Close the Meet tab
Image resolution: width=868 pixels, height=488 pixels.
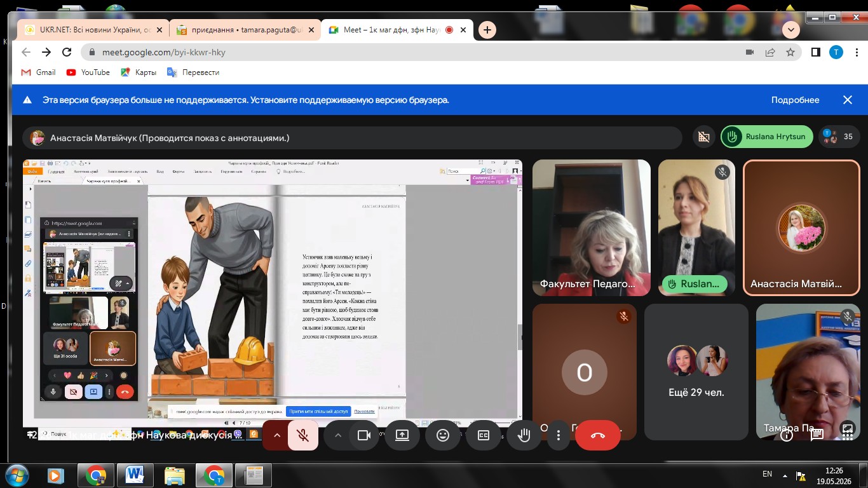463,30
